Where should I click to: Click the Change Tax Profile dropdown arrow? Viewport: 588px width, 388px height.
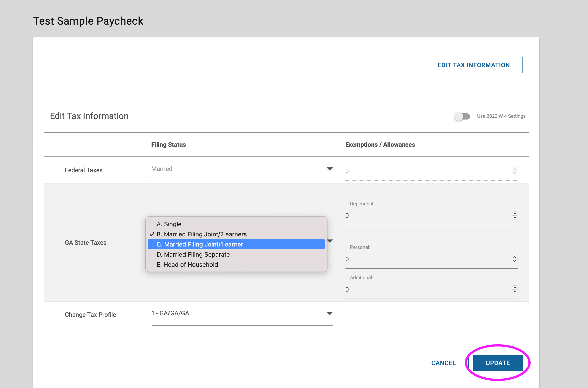[x=329, y=313]
